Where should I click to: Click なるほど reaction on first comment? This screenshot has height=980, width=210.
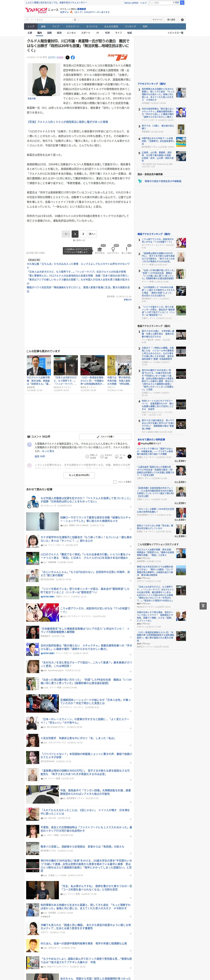(106, 456)
